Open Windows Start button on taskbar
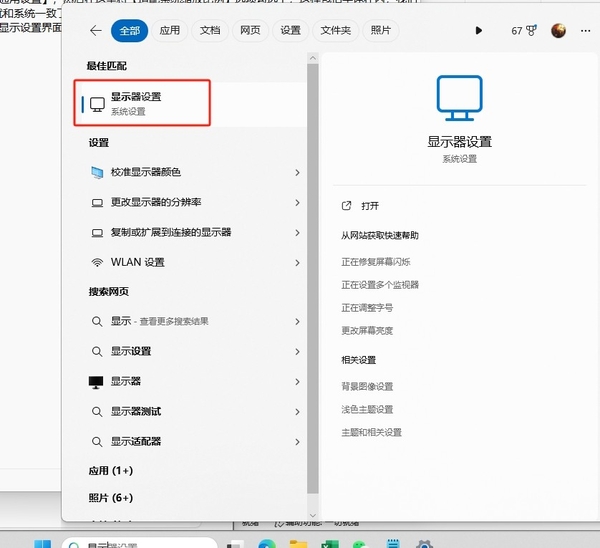 [x=42, y=545]
